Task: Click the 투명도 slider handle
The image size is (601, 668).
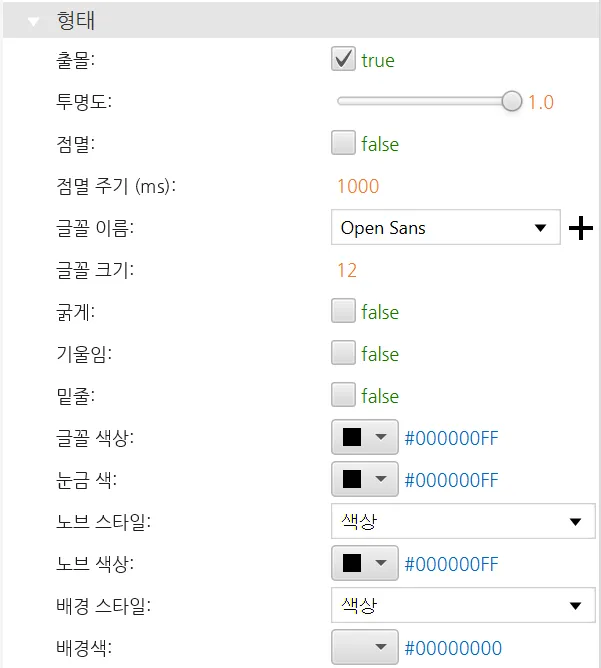Action: click(x=512, y=101)
